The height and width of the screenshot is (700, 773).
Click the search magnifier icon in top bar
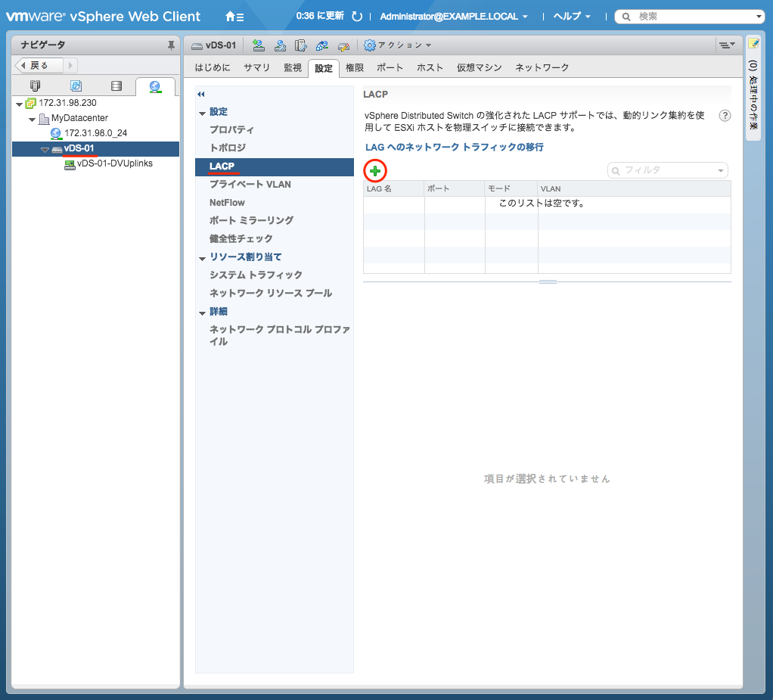tap(626, 17)
